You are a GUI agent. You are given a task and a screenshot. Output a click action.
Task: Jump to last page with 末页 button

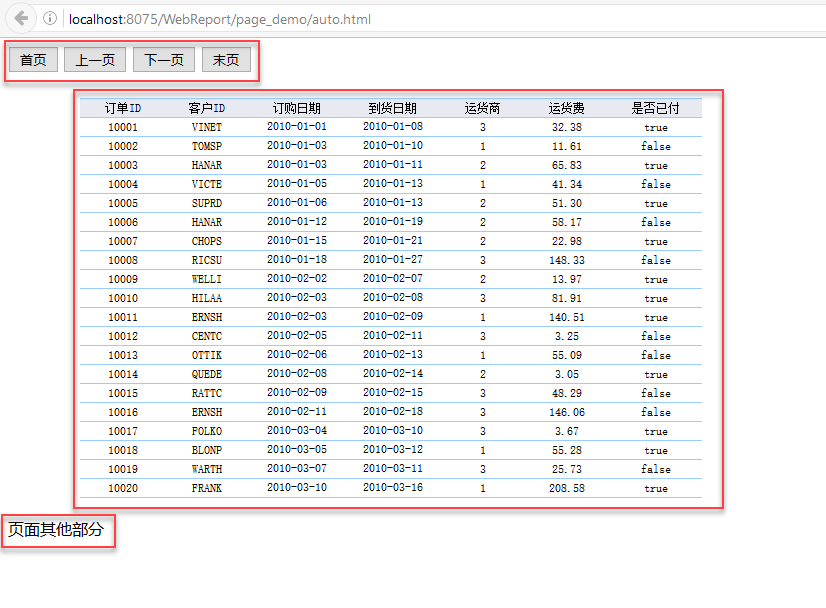[226, 60]
